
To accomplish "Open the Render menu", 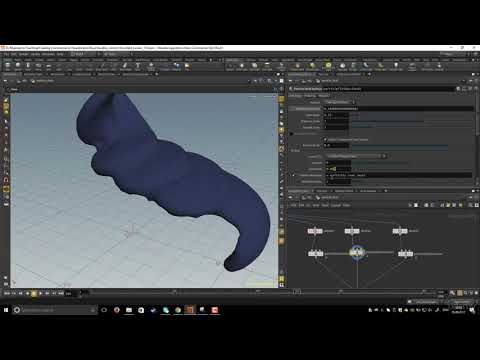I will tap(23, 54).
